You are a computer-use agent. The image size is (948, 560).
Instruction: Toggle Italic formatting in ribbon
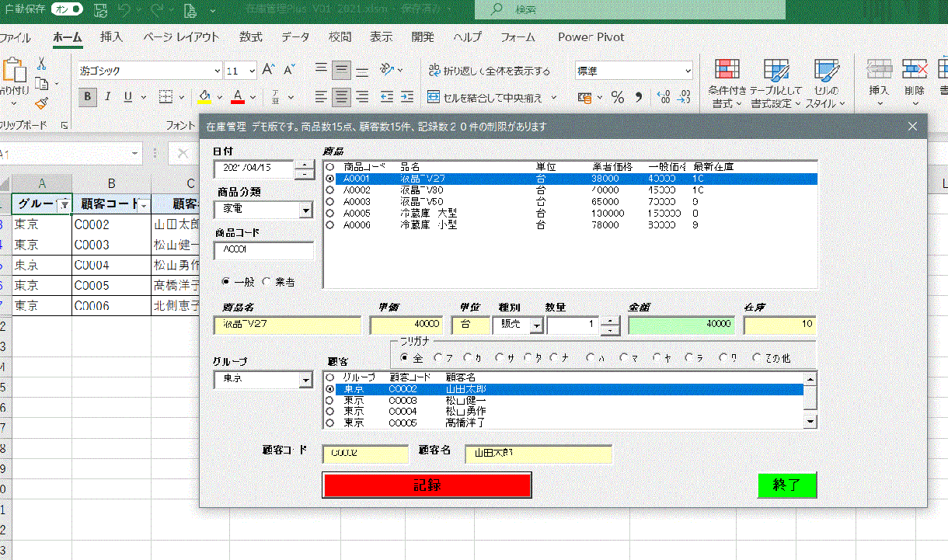[108, 97]
